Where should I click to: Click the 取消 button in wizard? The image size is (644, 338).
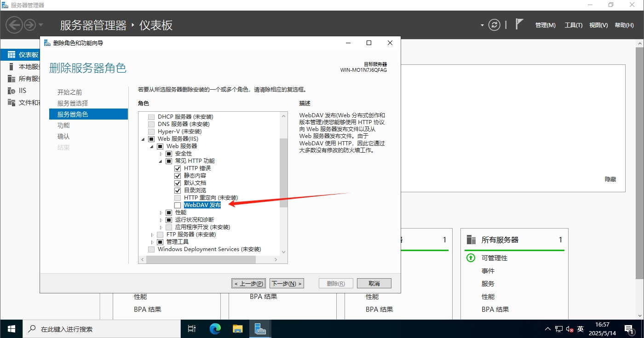click(x=374, y=283)
